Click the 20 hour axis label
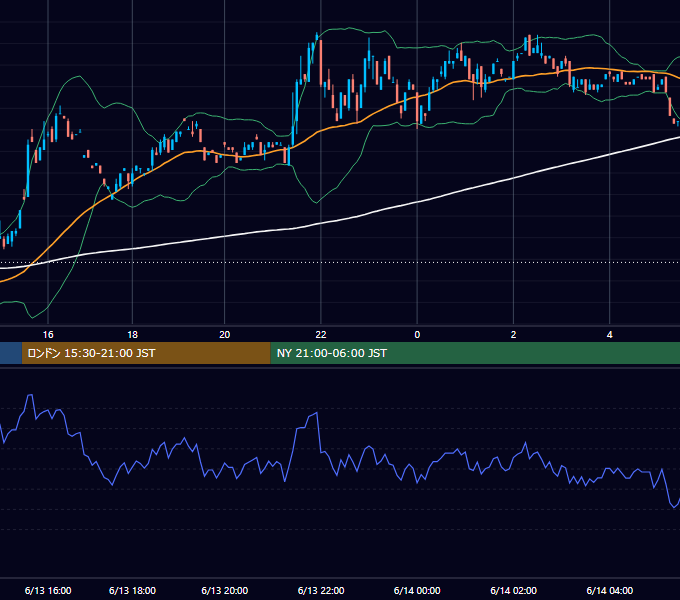This screenshot has height=600, width=680. click(225, 335)
